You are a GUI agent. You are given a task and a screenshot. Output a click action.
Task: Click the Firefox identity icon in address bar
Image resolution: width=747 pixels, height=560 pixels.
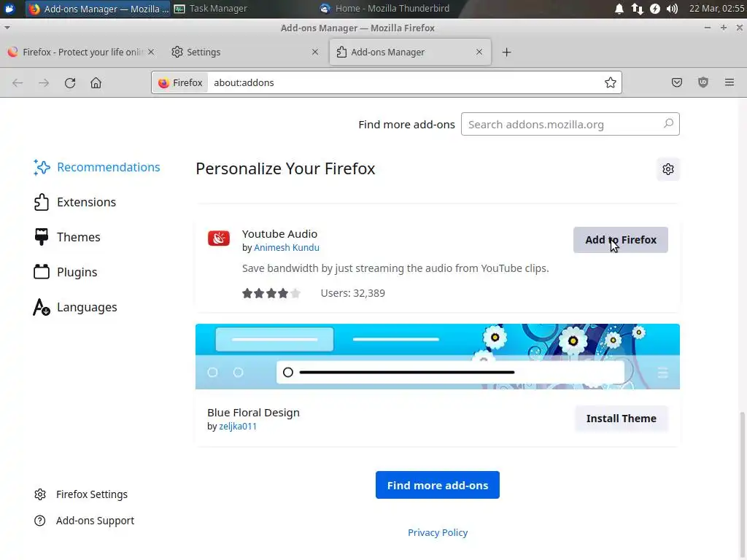pos(181,83)
